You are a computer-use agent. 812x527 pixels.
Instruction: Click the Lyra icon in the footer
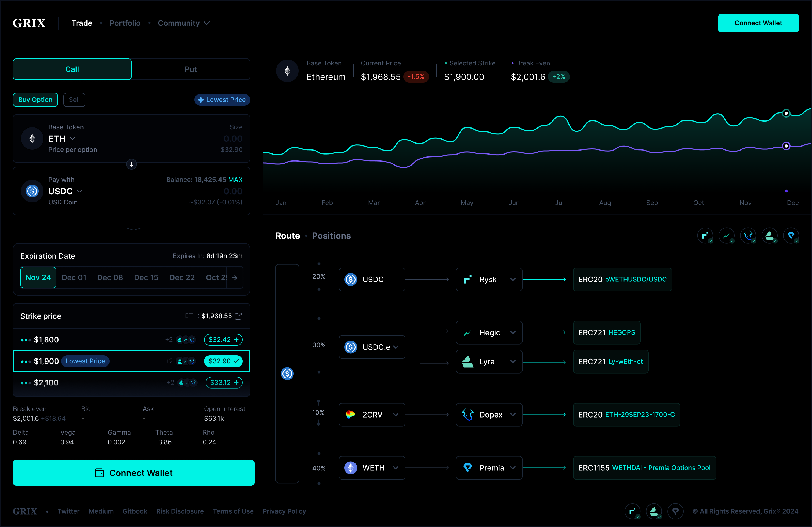pyautogui.click(x=654, y=511)
